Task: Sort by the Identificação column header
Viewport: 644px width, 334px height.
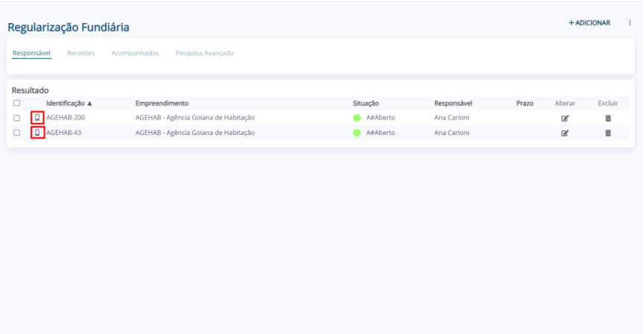Action: (x=69, y=103)
